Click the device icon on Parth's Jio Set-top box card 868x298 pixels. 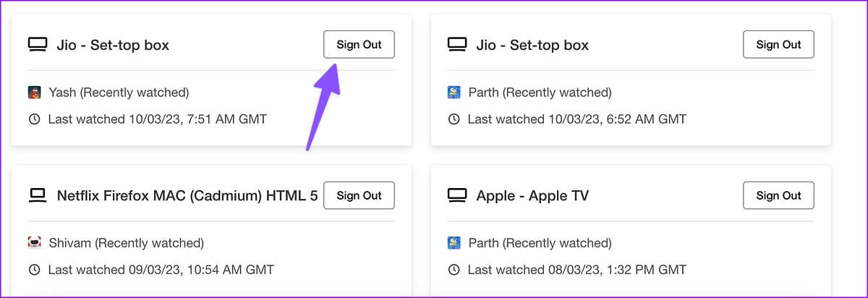click(x=456, y=45)
